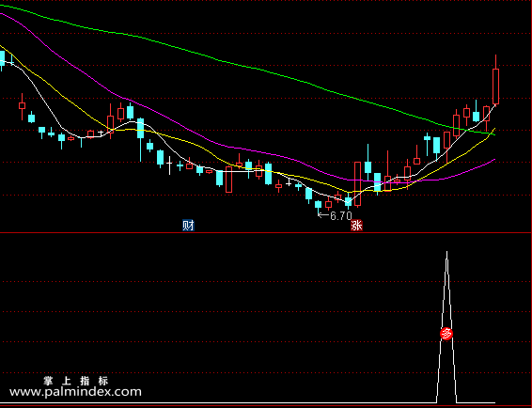Screen dimensions: 532x408
Task: Click the 掌上指标 watermark text
Action: [x=76, y=381]
